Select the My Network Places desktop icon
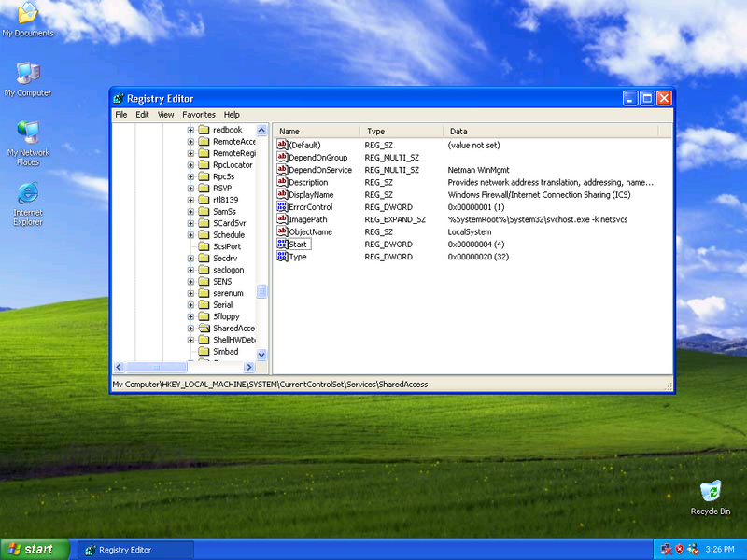 click(x=28, y=133)
